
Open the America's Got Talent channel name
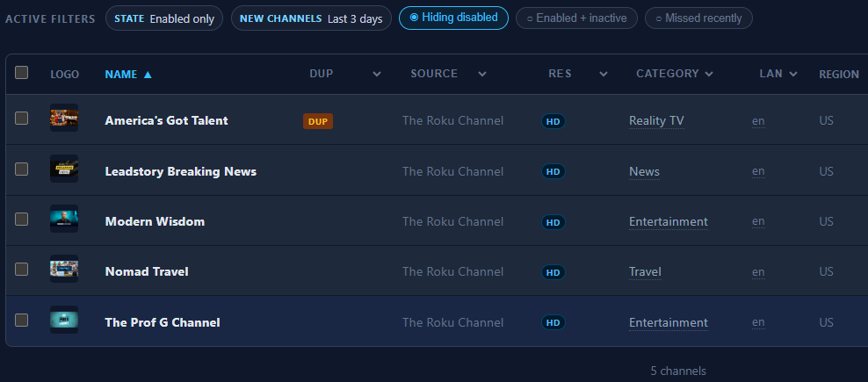(167, 120)
